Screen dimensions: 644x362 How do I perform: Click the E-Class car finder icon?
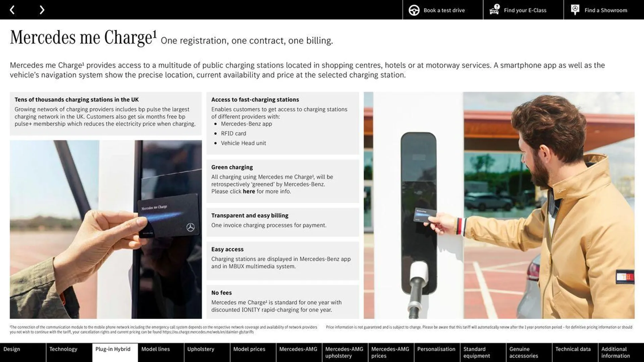click(x=494, y=10)
